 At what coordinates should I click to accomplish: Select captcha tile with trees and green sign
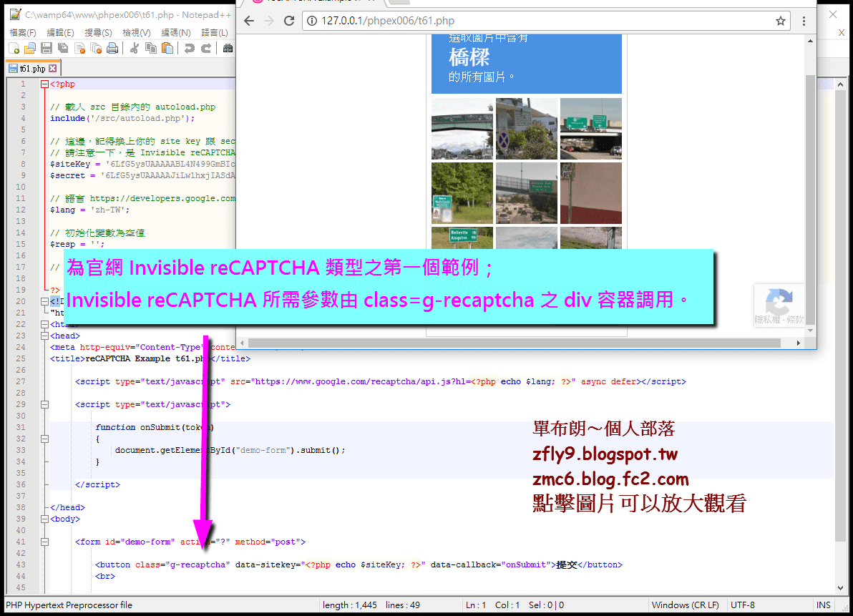[462, 193]
